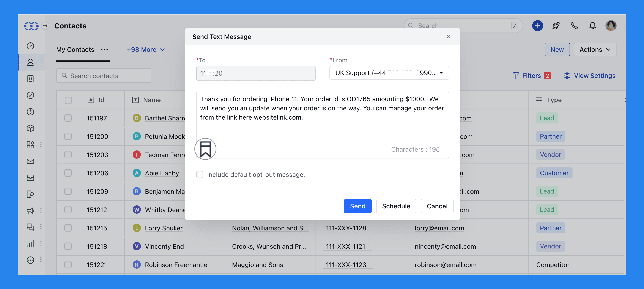
Task: Switch to the My Contacts tab
Action: [75, 49]
